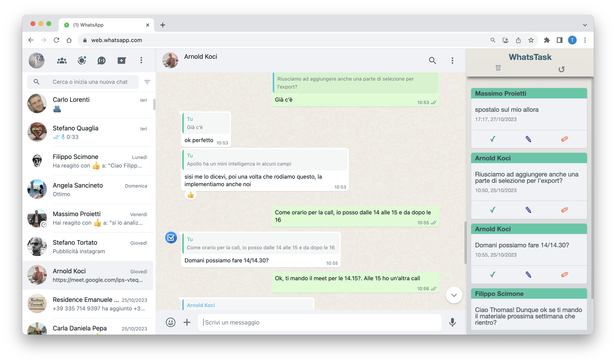Edit the Massimo Proietti task
Image resolution: width=616 pixels, height=364 pixels.
528,139
